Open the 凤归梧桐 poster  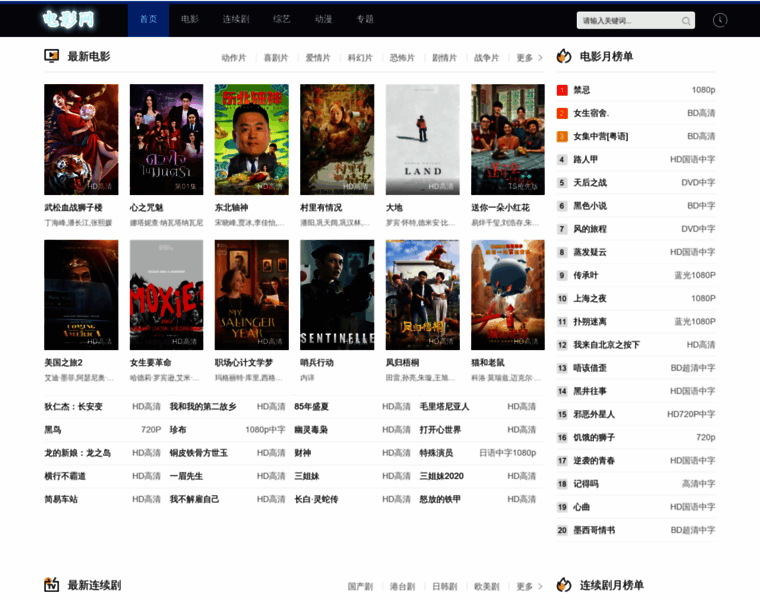(423, 295)
